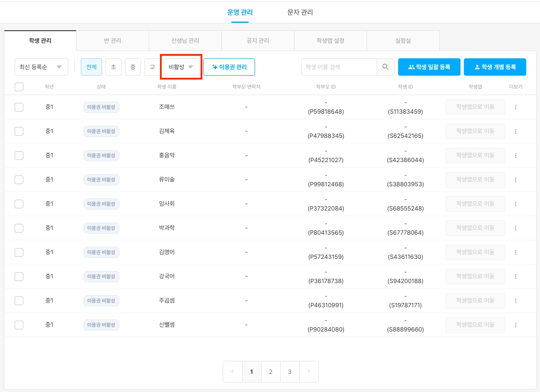The height and width of the screenshot is (392, 540).
Task: Switch to 문자 관리 top tab
Action: point(300,12)
